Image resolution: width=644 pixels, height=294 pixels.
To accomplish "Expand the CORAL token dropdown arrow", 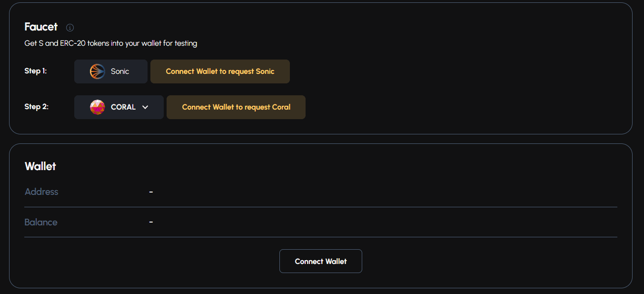I will coord(145,107).
